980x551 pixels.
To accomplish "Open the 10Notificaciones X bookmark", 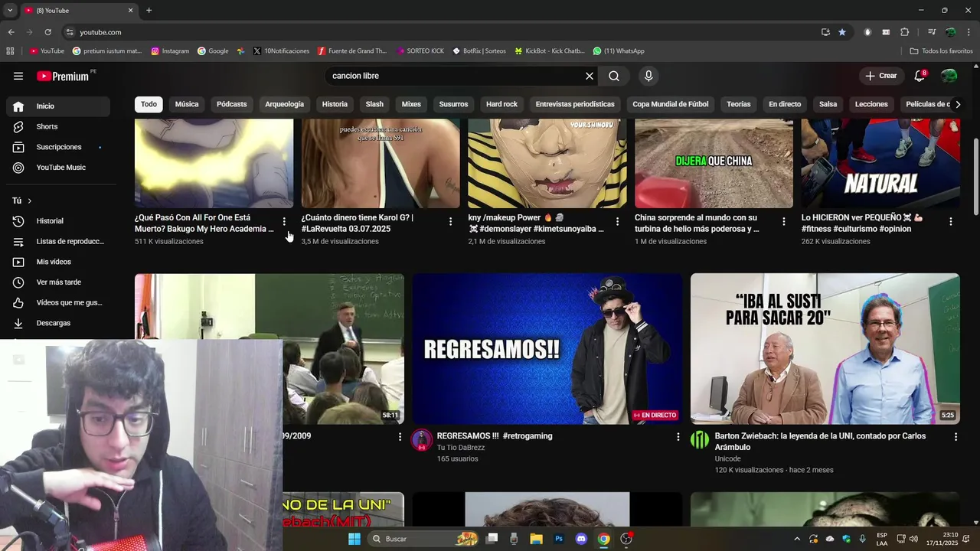I will pyautogui.click(x=281, y=51).
